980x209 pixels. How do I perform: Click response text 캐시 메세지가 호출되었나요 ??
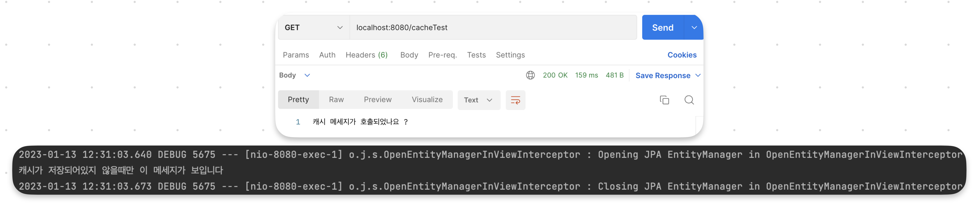360,122
